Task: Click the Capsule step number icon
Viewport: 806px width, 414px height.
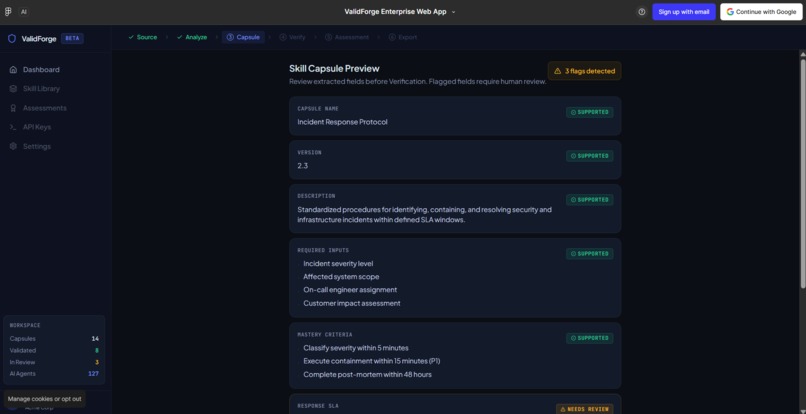Action: point(230,37)
